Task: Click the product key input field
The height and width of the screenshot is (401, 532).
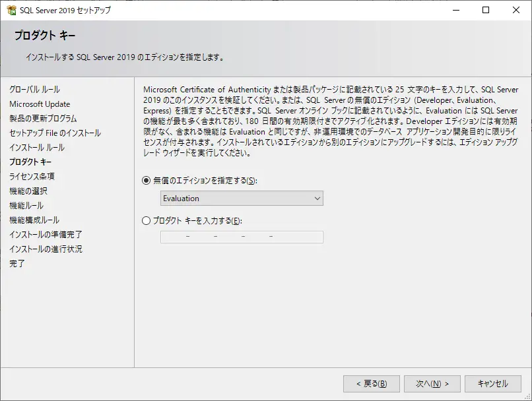Action: (242, 237)
